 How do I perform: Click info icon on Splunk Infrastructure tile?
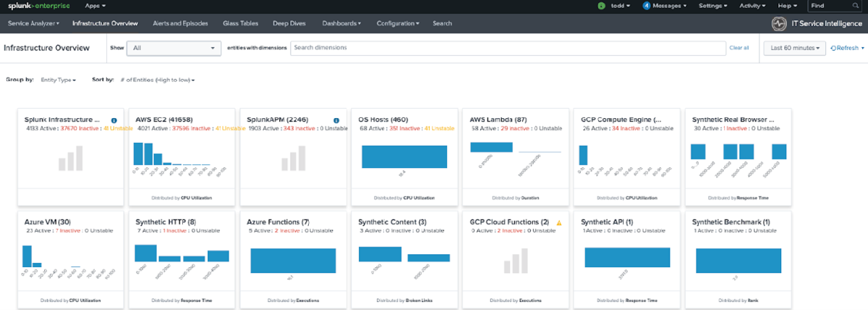coord(114,120)
